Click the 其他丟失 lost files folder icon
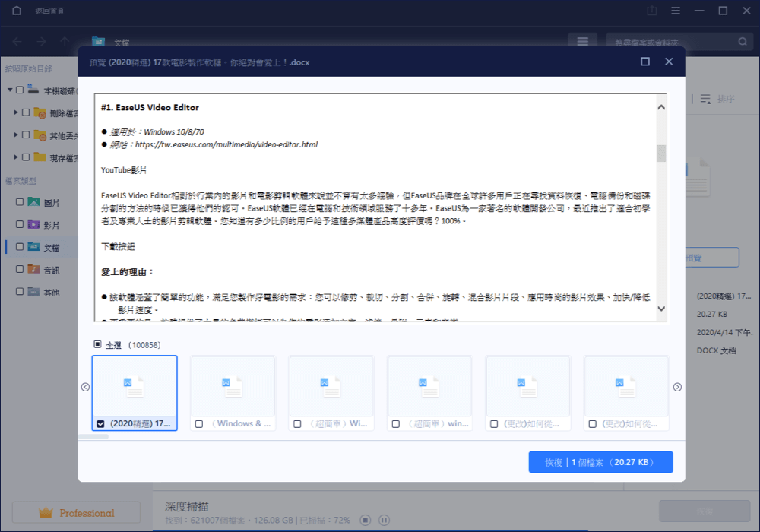The image size is (760, 532). point(40,135)
